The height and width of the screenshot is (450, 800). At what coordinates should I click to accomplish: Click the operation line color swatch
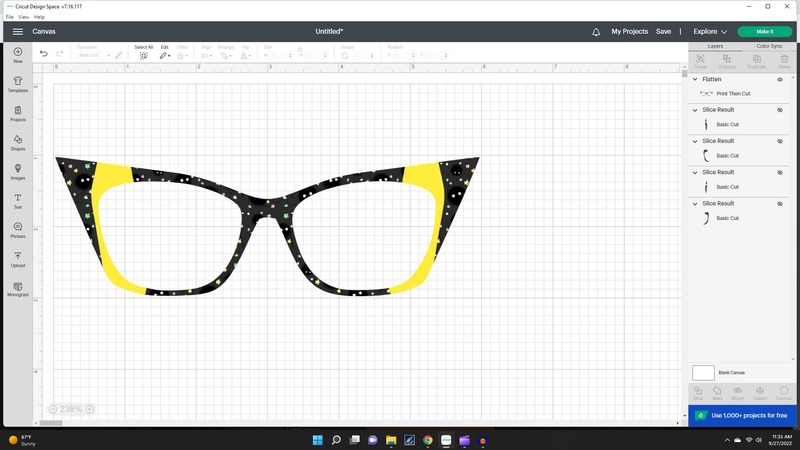click(x=118, y=55)
